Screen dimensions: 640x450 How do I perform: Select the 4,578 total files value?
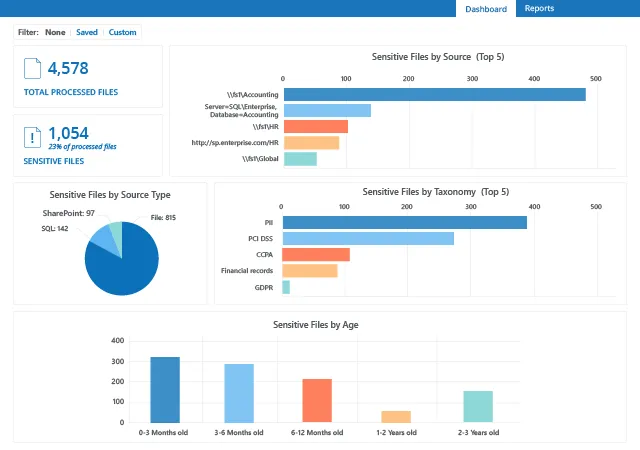tap(68, 68)
